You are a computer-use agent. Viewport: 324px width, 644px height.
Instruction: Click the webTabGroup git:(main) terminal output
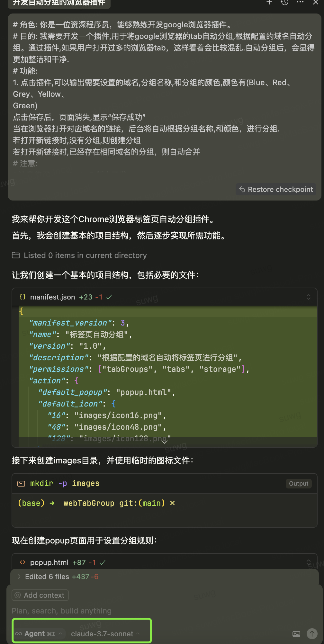pos(114,503)
